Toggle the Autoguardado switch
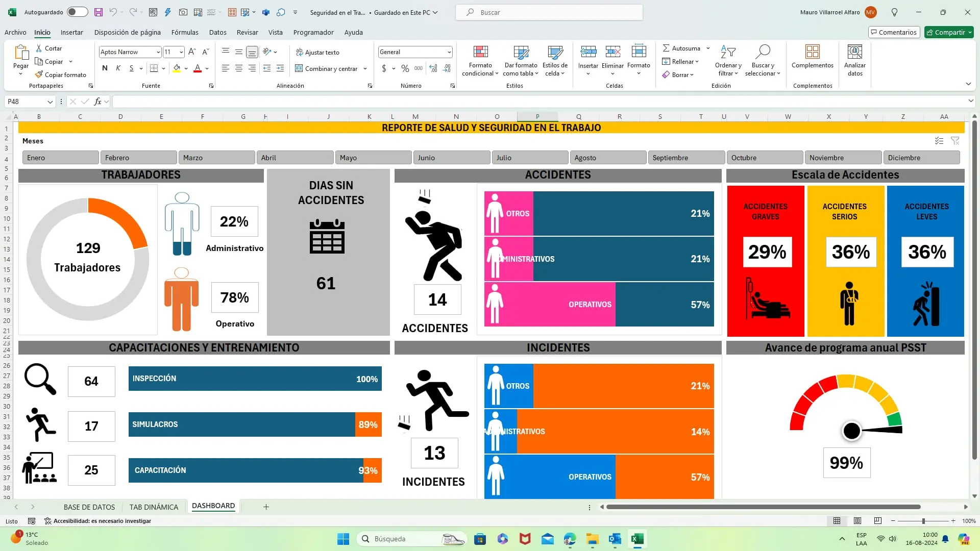This screenshot has height=551, width=980. tap(77, 12)
